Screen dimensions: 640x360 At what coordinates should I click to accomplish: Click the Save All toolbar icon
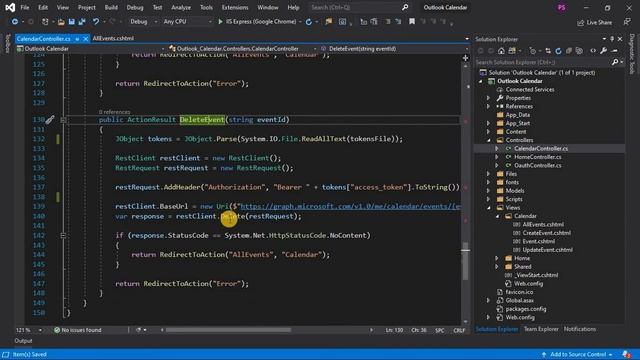click(x=82, y=22)
